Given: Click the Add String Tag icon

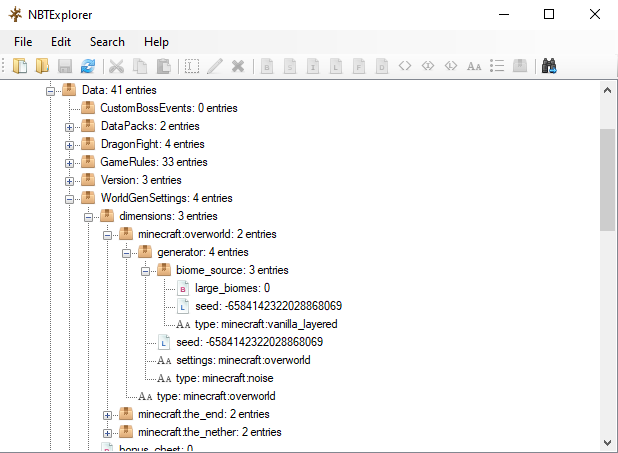Looking at the screenshot, I should click(474, 66).
